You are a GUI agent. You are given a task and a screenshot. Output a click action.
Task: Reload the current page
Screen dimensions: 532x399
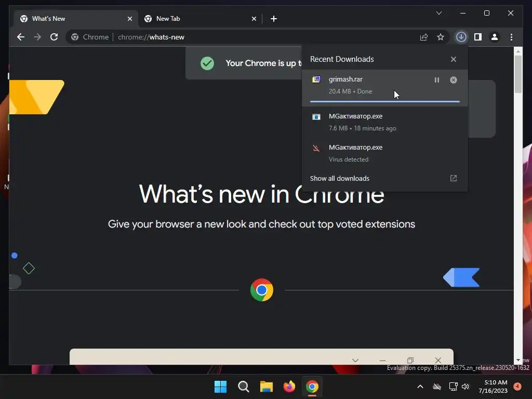tap(54, 37)
